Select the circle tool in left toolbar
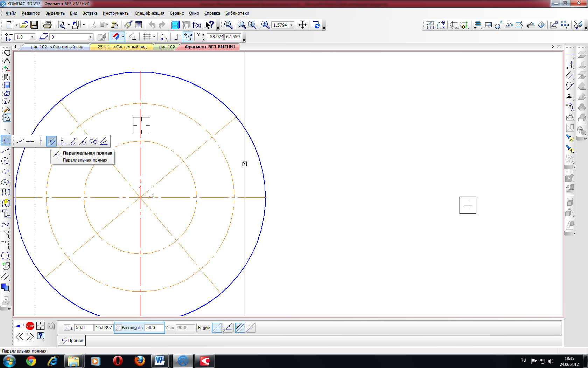 tap(5, 161)
